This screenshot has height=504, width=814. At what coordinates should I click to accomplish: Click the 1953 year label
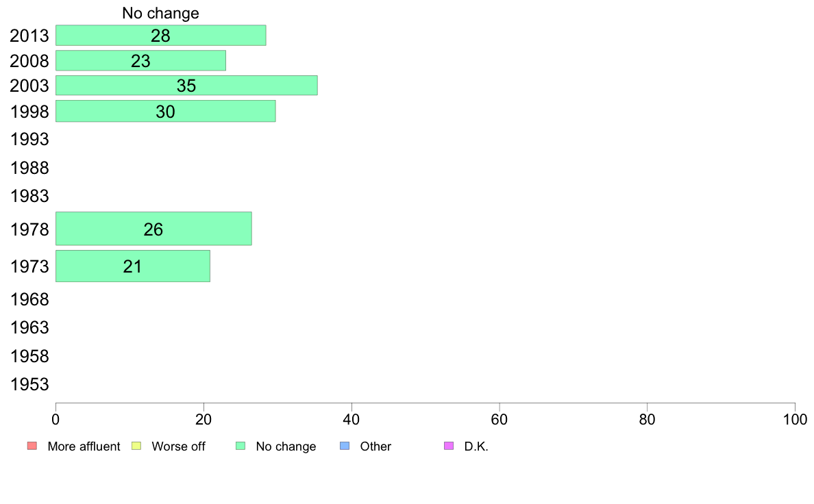click(29, 385)
